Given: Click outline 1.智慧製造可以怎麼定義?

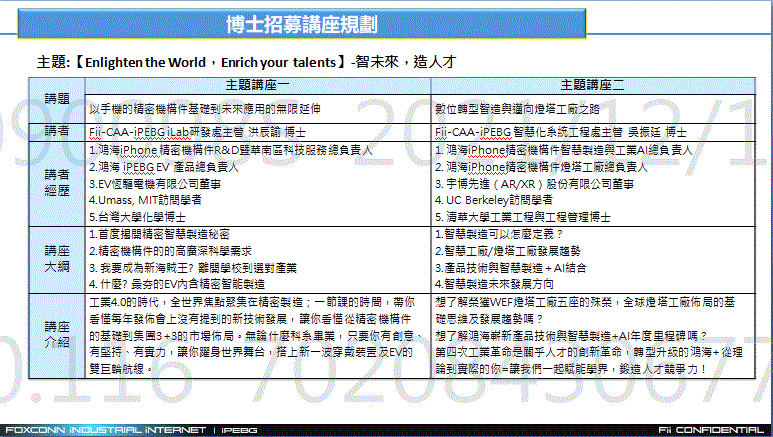Looking at the screenshot, I should tap(498, 234).
